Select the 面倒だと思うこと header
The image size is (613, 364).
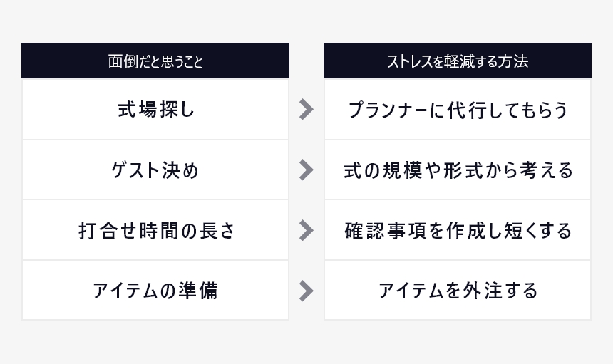click(155, 61)
